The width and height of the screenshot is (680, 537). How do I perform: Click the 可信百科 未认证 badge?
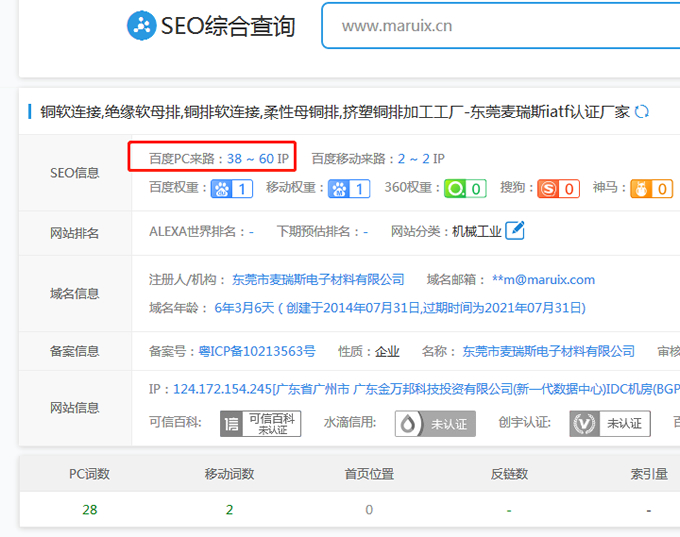260,423
